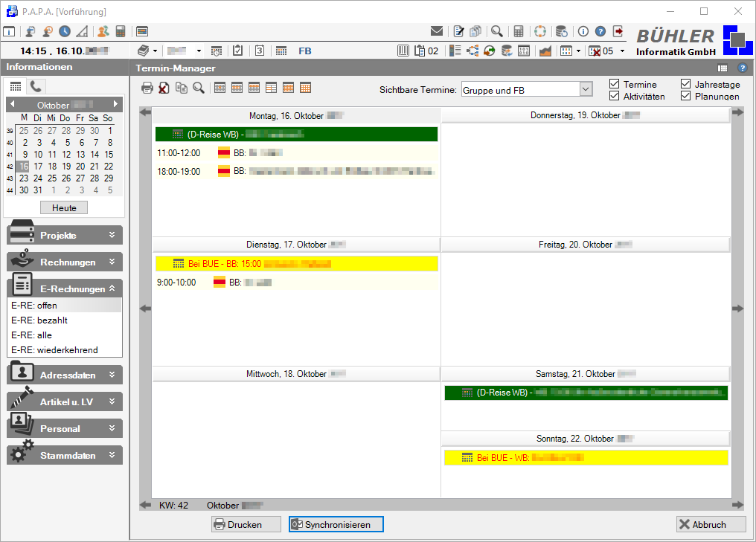Click the delete document red X icon
756x542 pixels.
point(164,88)
